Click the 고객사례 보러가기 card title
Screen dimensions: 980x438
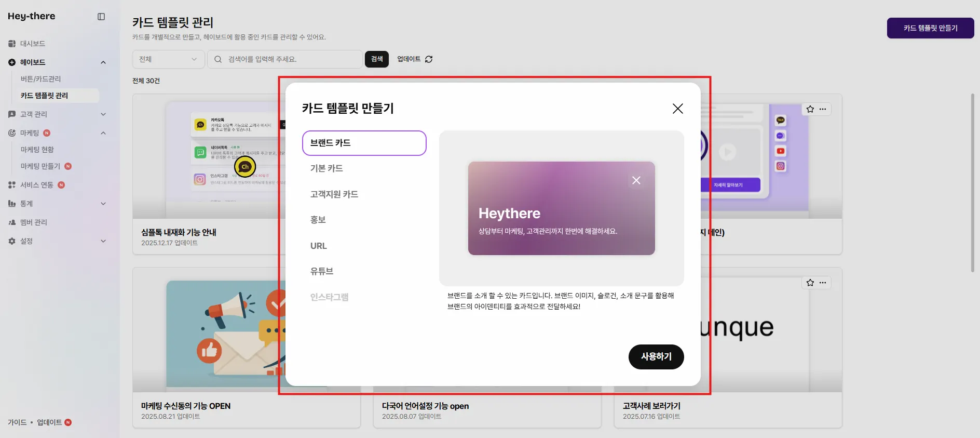651,406
